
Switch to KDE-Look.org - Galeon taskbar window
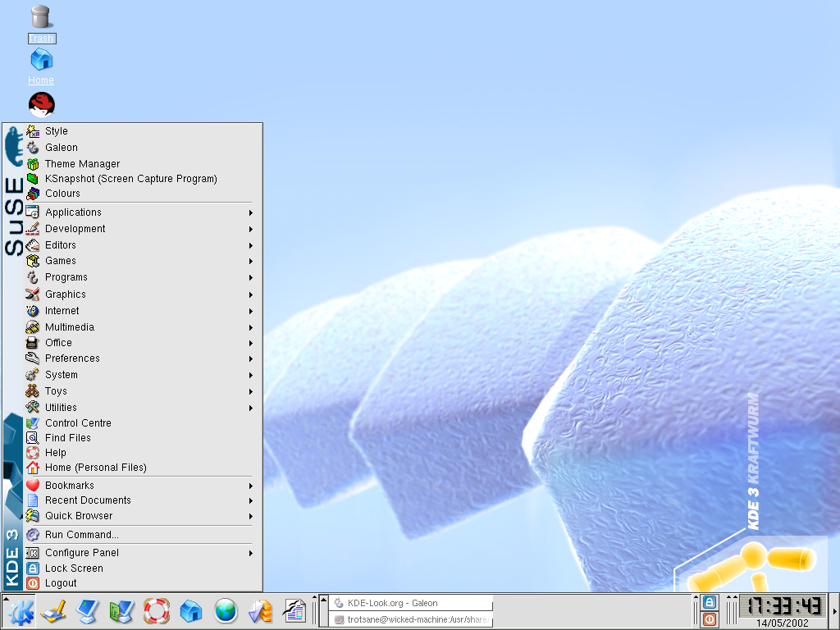(x=411, y=603)
